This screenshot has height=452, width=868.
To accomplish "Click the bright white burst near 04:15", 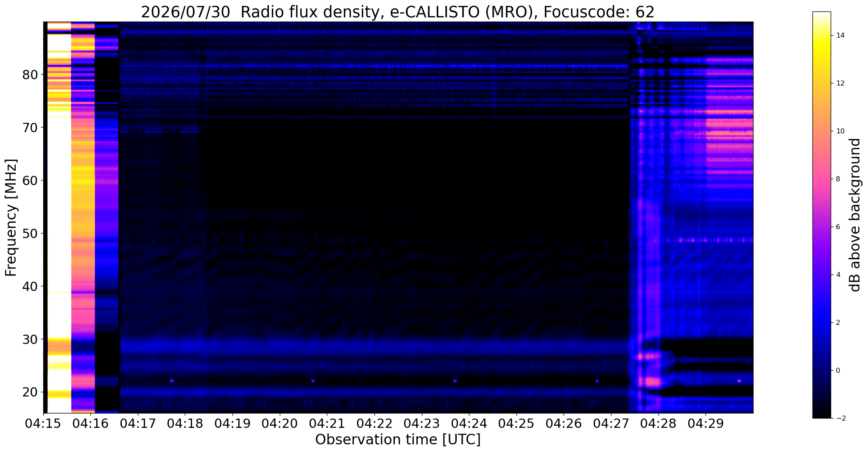I will (59, 212).
